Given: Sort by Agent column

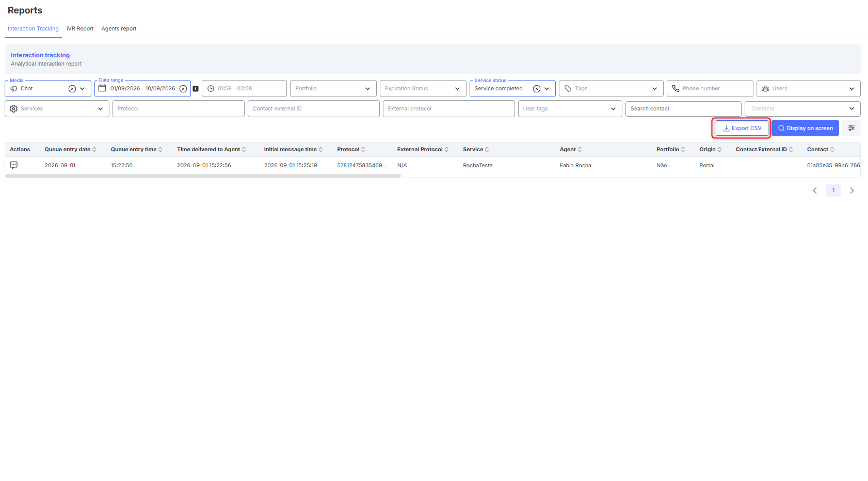Looking at the screenshot, I should (x=580, y=150).
